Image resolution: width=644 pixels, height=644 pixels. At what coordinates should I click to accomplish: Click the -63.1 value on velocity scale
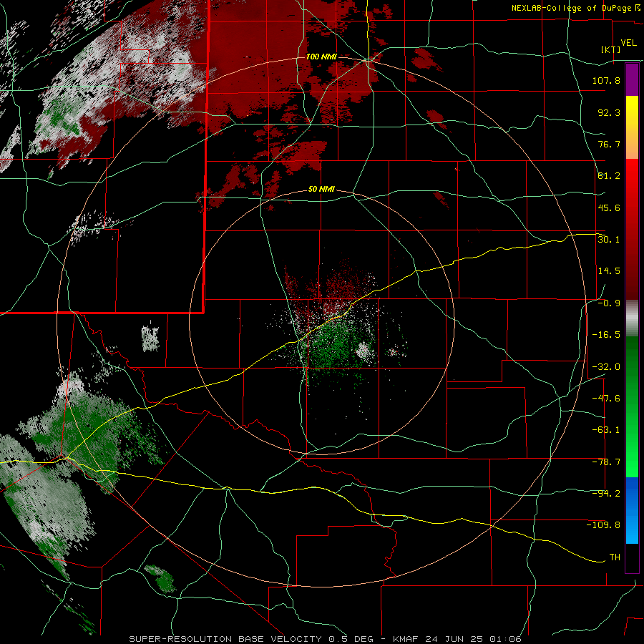[x=606, y=430]
